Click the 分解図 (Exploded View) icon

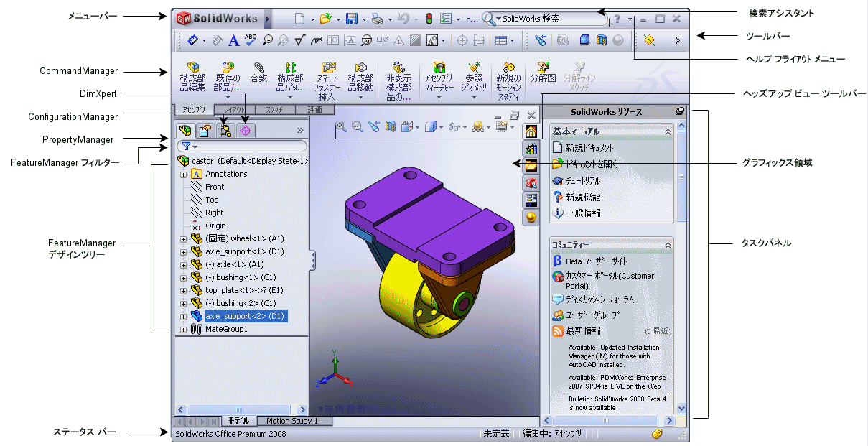pos(543,68)
